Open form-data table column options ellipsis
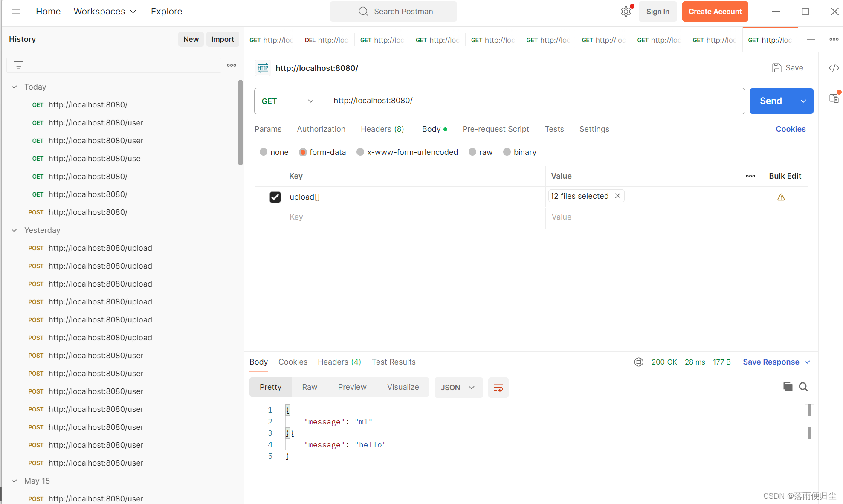The height and width of the screenshot is (504, 843). point(750,176)
